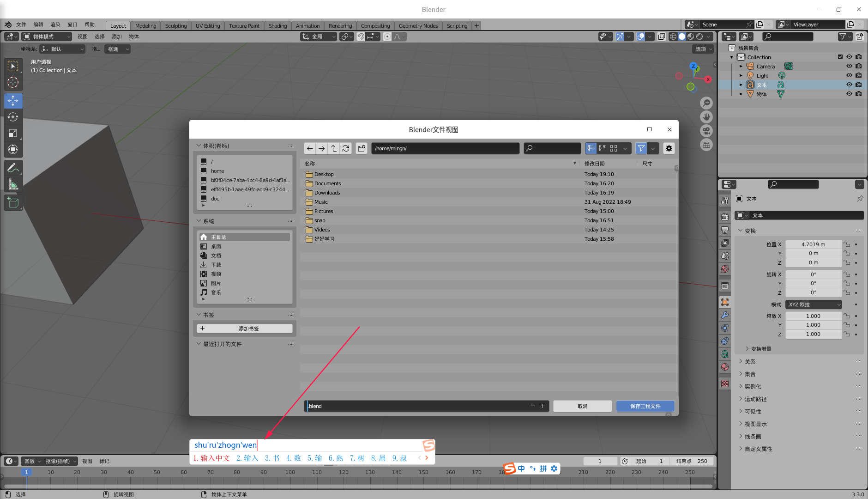Click the 保存工程文件 button
868x499 pixels.
645,406
